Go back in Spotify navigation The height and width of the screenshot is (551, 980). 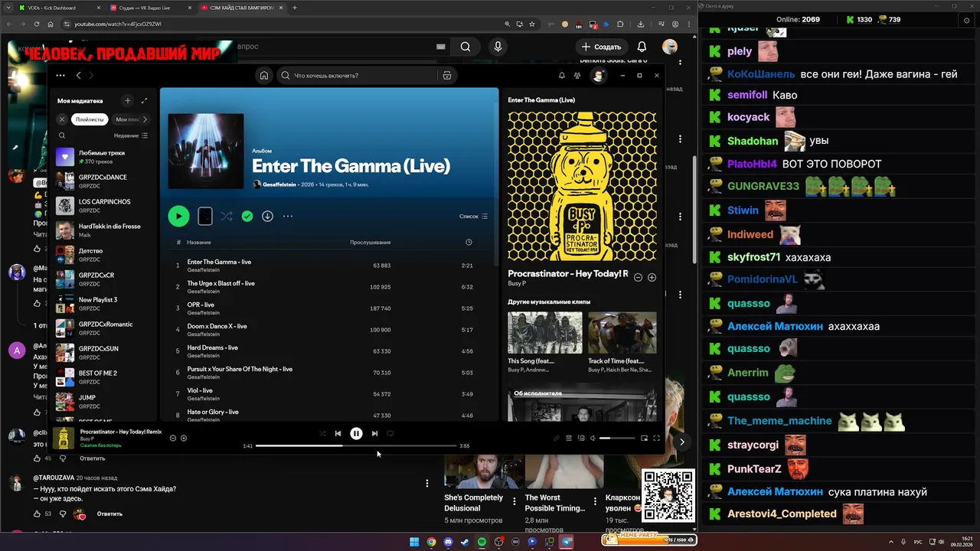pyautogui.click(x=78, y=76)
